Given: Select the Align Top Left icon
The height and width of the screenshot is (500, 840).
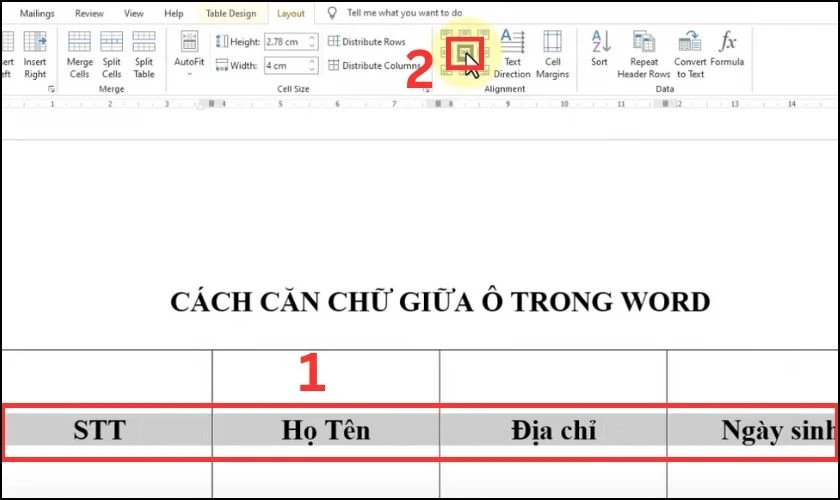Looking at the screenshot, I should [x=446, y=35].
